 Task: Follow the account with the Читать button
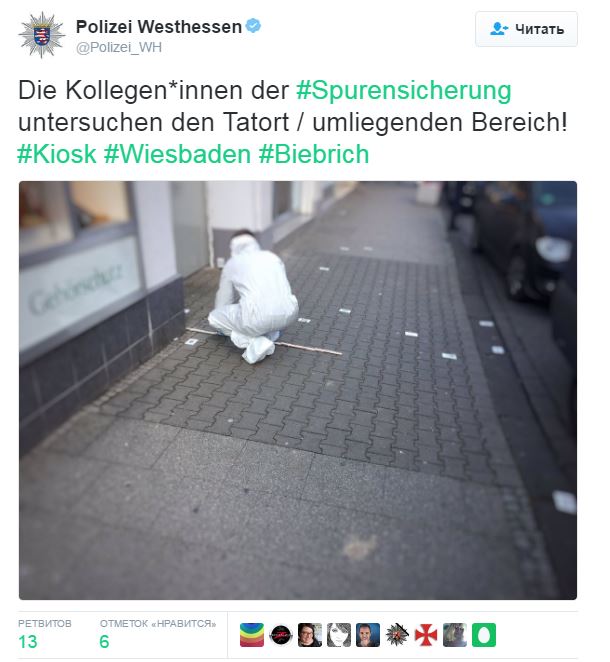(x=526, y=29)
